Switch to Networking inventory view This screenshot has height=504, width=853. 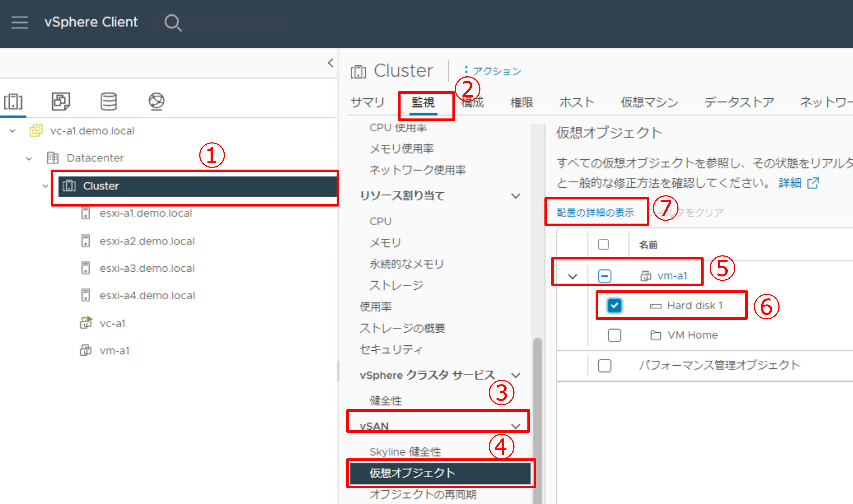(156, 101)
